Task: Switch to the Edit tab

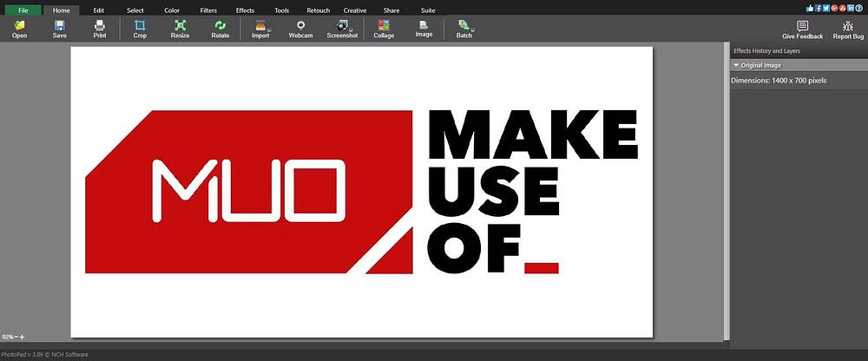Action: [99, 10]
